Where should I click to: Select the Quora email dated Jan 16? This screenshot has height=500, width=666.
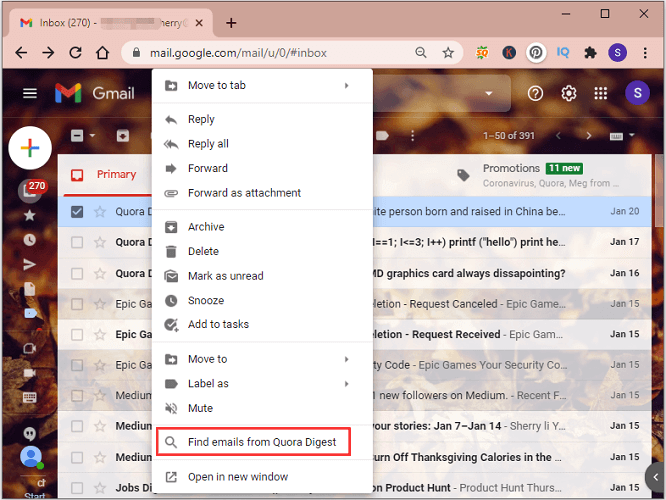(77, 273)
